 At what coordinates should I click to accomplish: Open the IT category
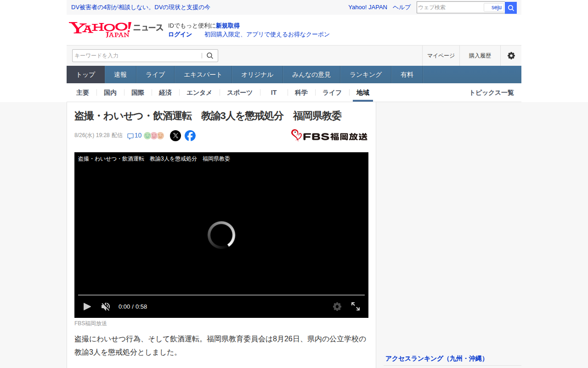coord(274,92)
